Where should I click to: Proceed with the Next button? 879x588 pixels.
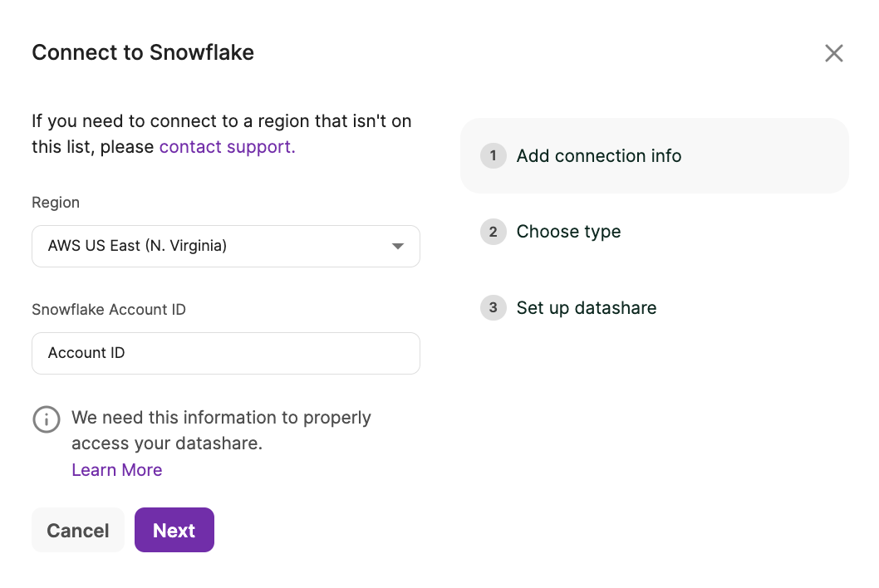[174, 531]
